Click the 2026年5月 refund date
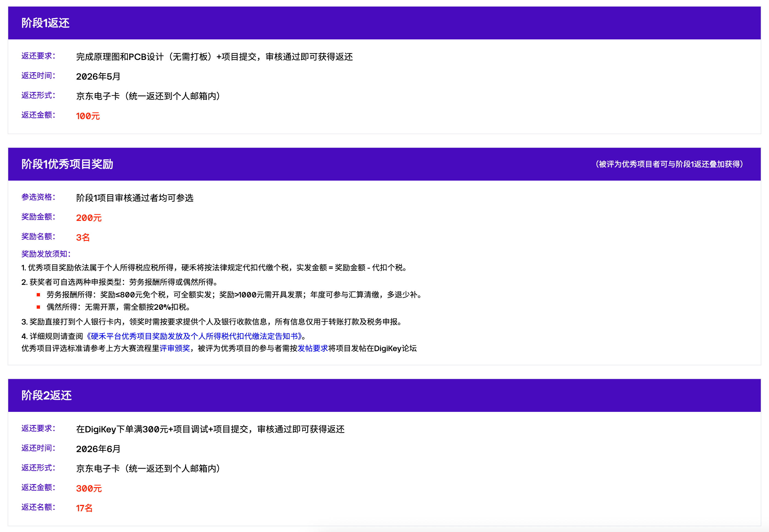 pos(98,76)
